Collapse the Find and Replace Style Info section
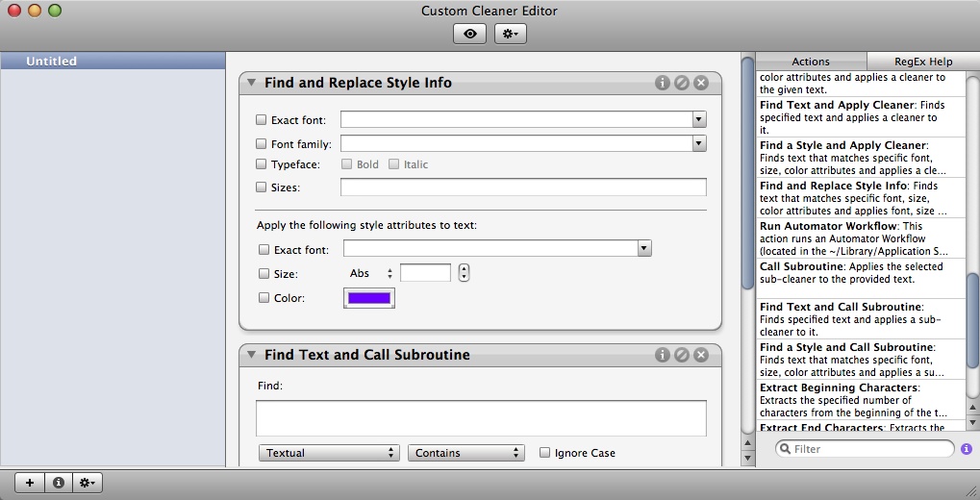The image size is (980, 500). click(x=252, y=84)
